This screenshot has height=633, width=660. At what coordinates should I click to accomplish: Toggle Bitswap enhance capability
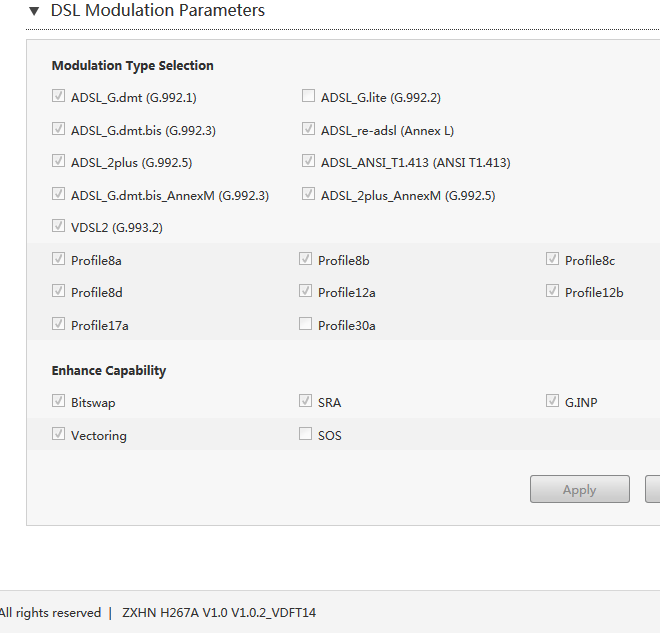click(59, 401)
